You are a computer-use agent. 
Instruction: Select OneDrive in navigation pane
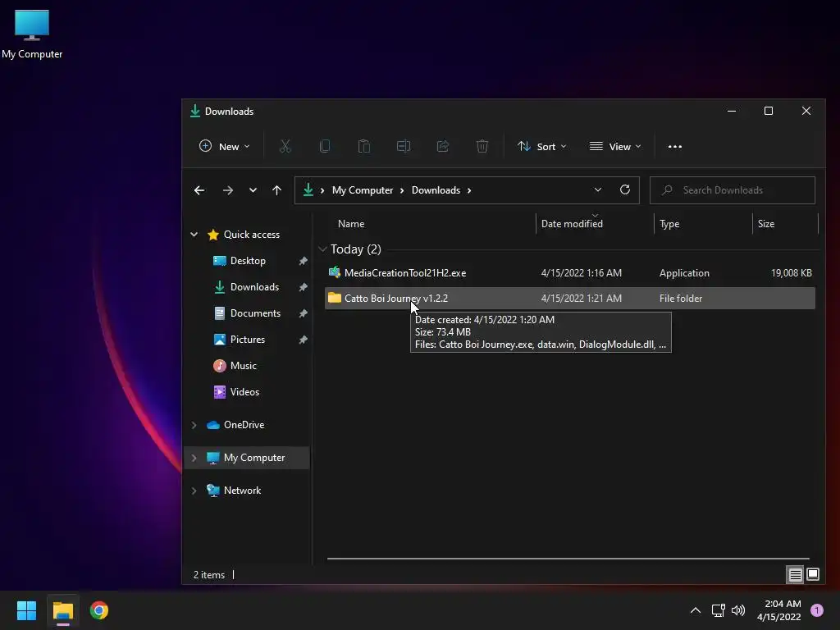pos(244,425)
